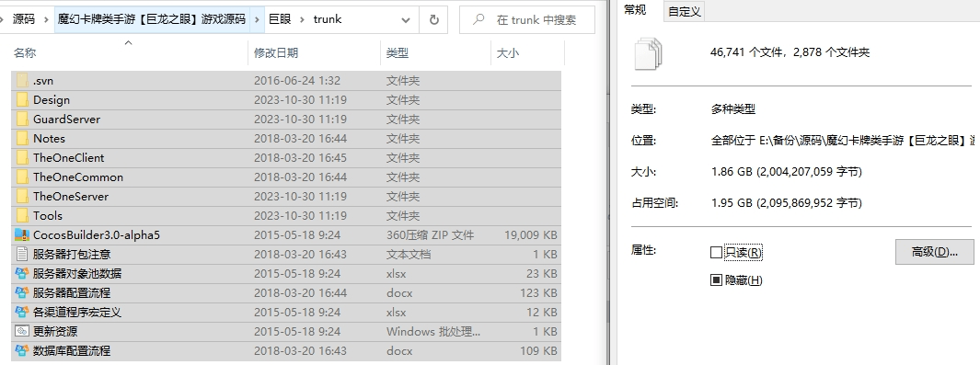Select the file name 数据库配置流程

click(72, 351)
